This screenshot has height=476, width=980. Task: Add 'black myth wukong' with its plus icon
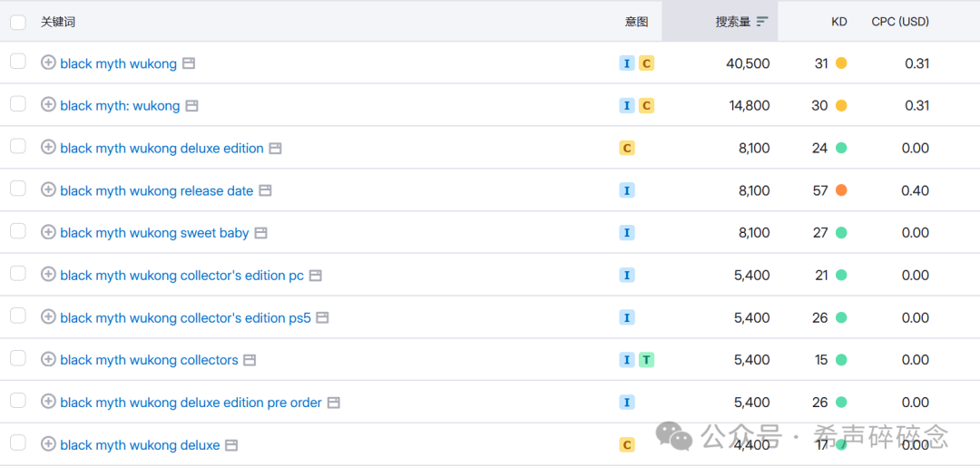[48, 62]
